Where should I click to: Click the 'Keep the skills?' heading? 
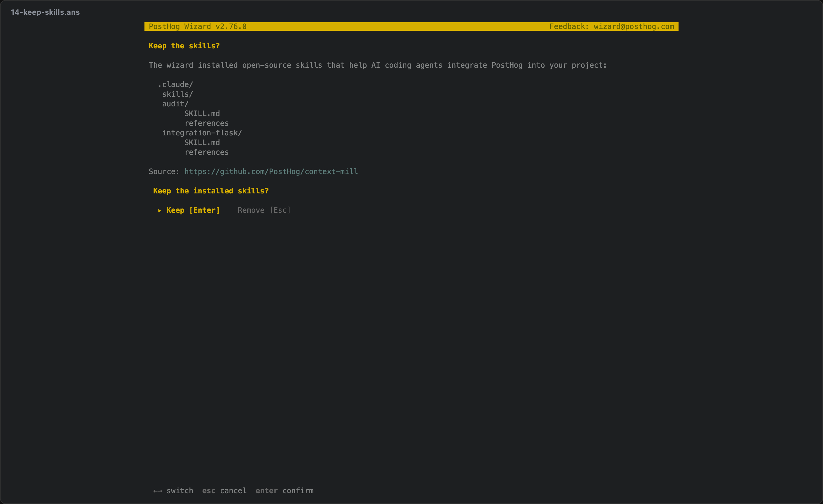tap(184, 46)
